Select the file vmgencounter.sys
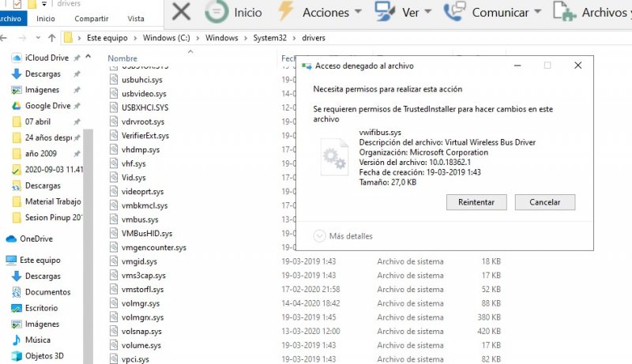Viewport: 632px width, 364px height. point(154,248)
